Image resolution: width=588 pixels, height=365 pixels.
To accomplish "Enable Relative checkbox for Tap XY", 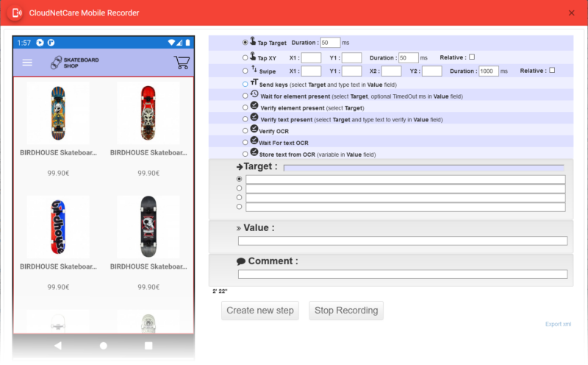I will 472,57.
